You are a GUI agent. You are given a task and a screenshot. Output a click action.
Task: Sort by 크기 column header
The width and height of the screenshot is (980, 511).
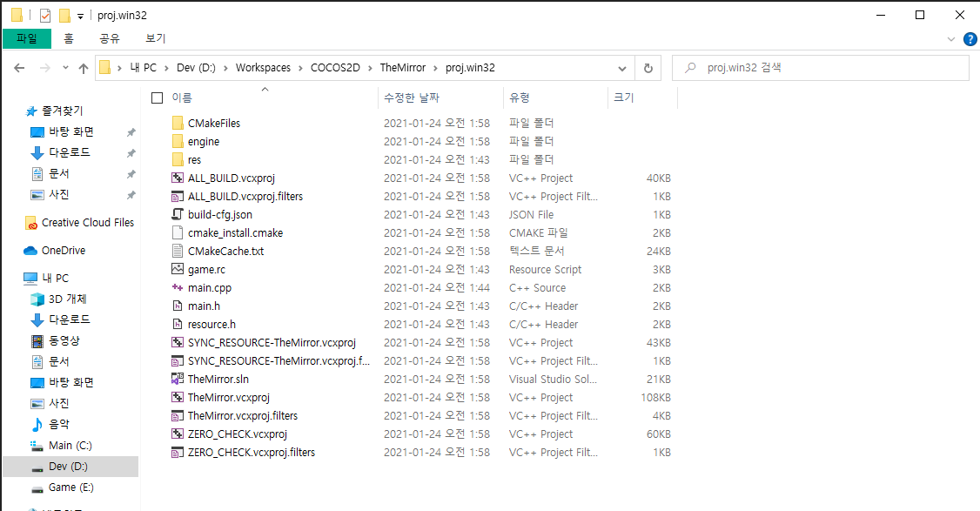624,97
